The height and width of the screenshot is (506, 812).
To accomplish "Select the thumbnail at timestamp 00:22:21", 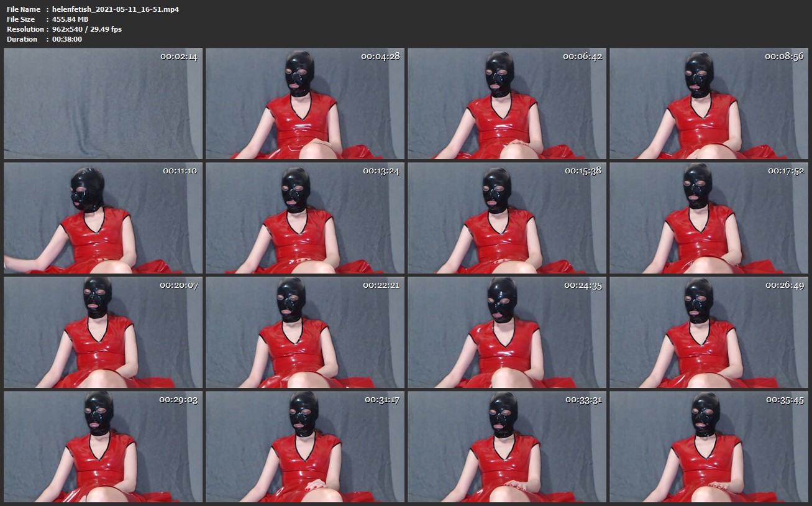I will coord(305,333).
